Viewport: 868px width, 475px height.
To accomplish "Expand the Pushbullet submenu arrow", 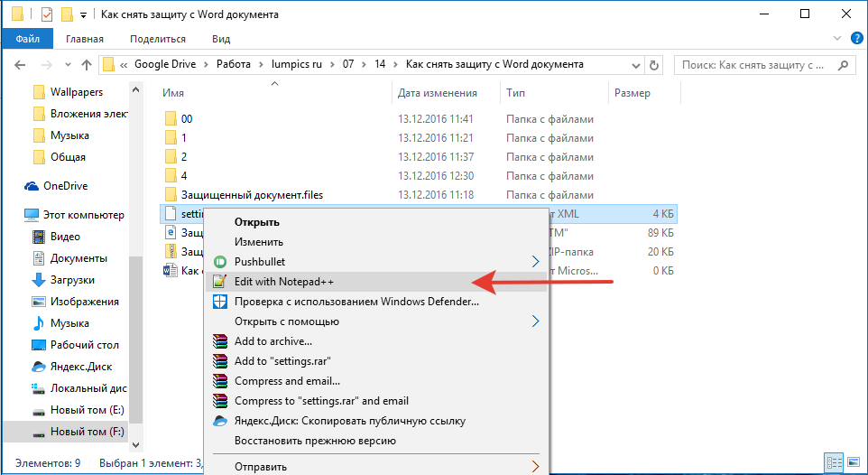I will (535, 262).
